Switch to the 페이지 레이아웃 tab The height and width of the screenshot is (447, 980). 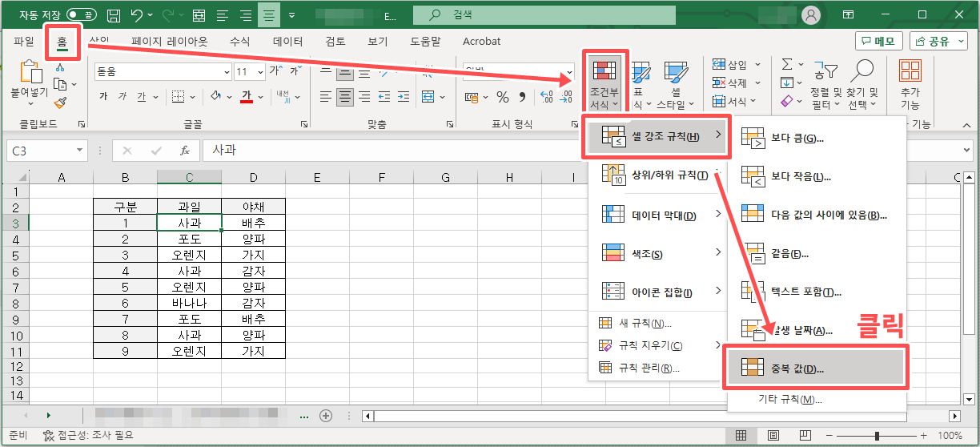[169, 42]
